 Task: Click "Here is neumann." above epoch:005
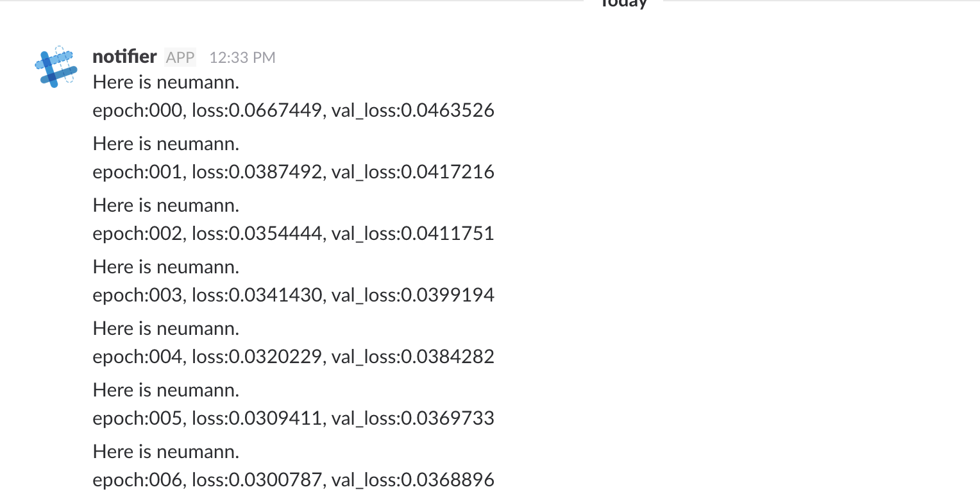tap(166, 390)
